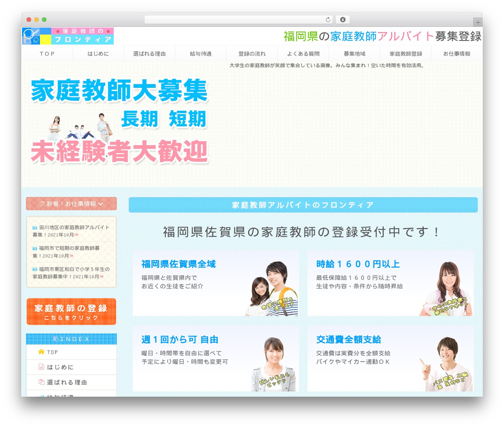Click the orange 家庭教師の登録 button
Screen dimensions: 504x427
[71, 312]
